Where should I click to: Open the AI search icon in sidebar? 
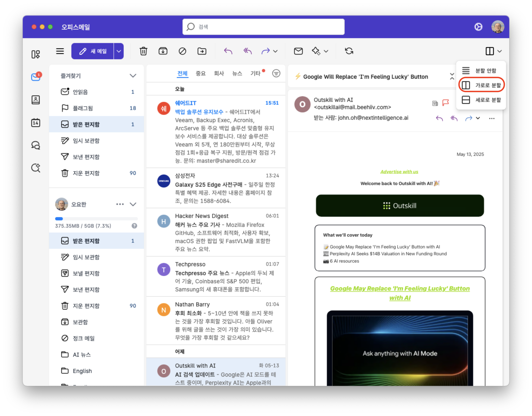[35, 168]
